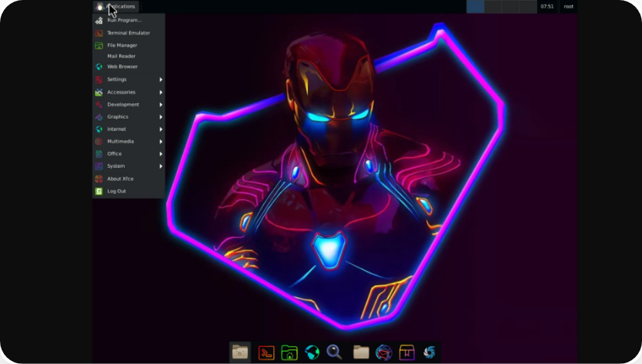Viewport: 642px width, 364px height.
Task: Launch the package box icon in the dock
Action: [x=406, y=352]
